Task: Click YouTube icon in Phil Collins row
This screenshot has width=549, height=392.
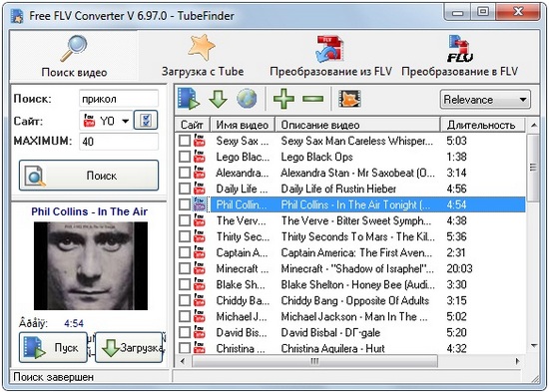Action: [x=200, y=204]
